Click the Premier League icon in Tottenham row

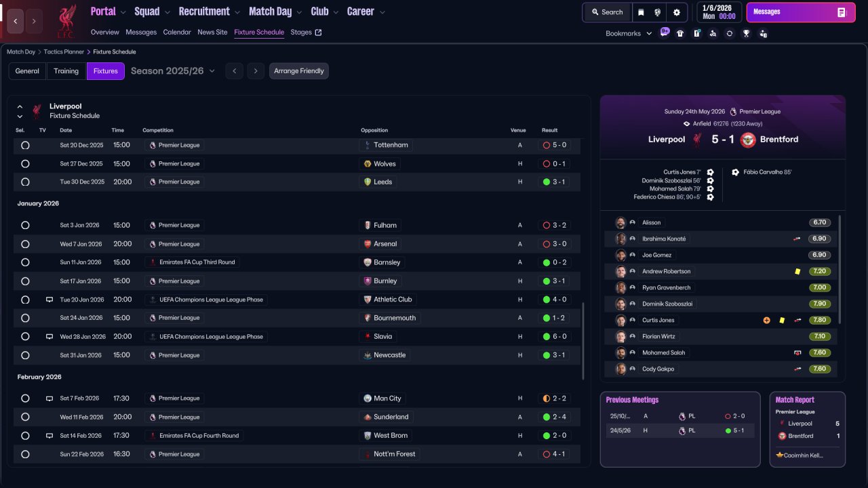pyautogui.click(x=153, y=145)
